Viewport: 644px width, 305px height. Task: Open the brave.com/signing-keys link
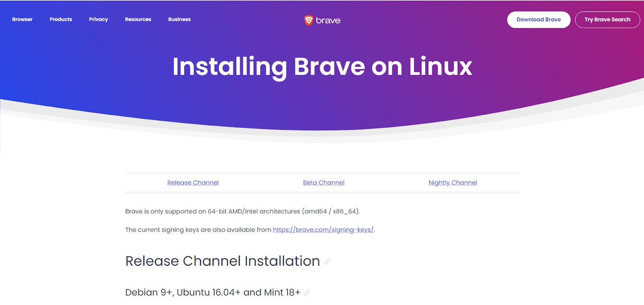coord(323,230)
